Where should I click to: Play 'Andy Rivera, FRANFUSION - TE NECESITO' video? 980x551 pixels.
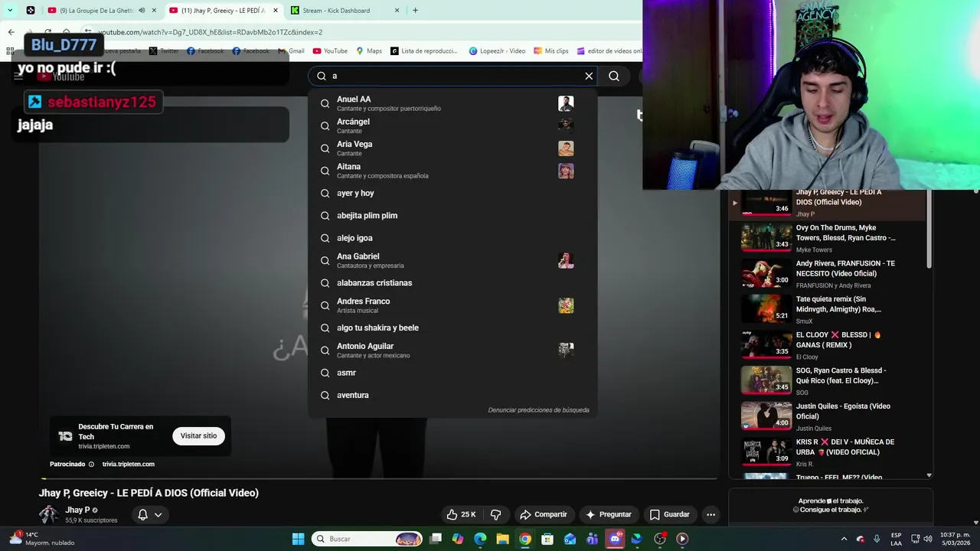tap(827, 274)
